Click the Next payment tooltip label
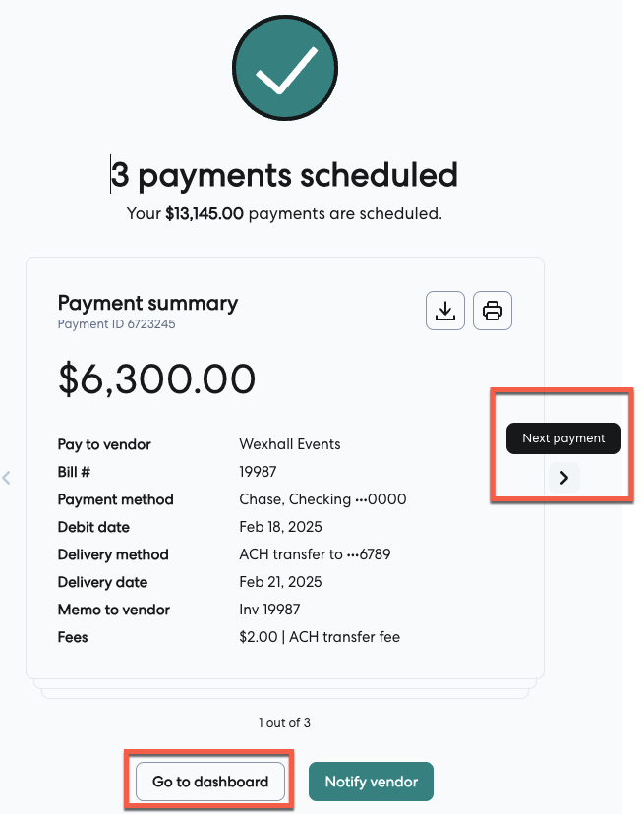 563,438
